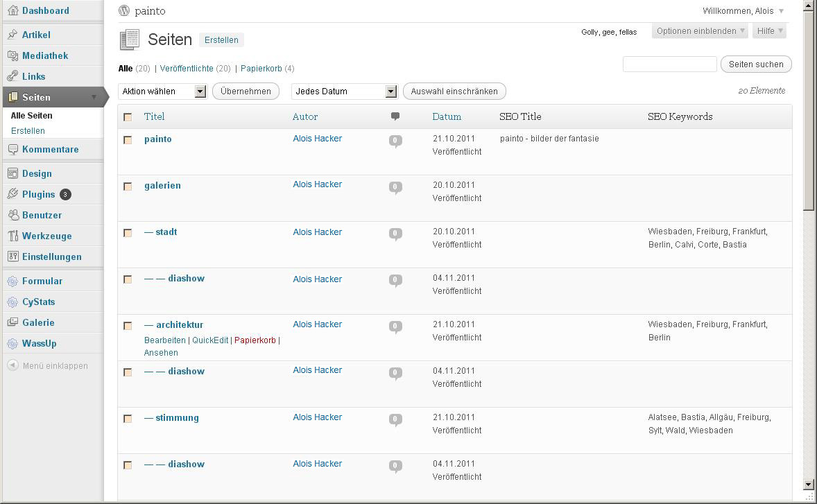The width and height of the screenshot is (817, 504).
Task: Check the box for diashow under stimmung
Action: coord(128,465)
